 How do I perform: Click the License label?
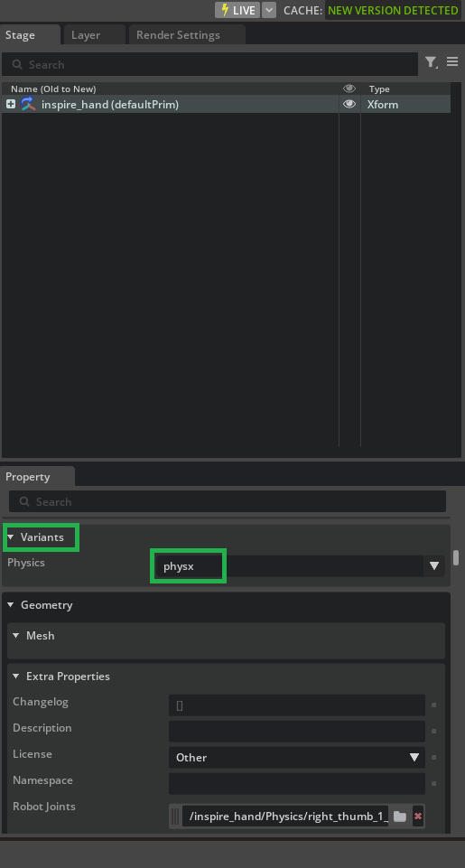tap(33, 754)
